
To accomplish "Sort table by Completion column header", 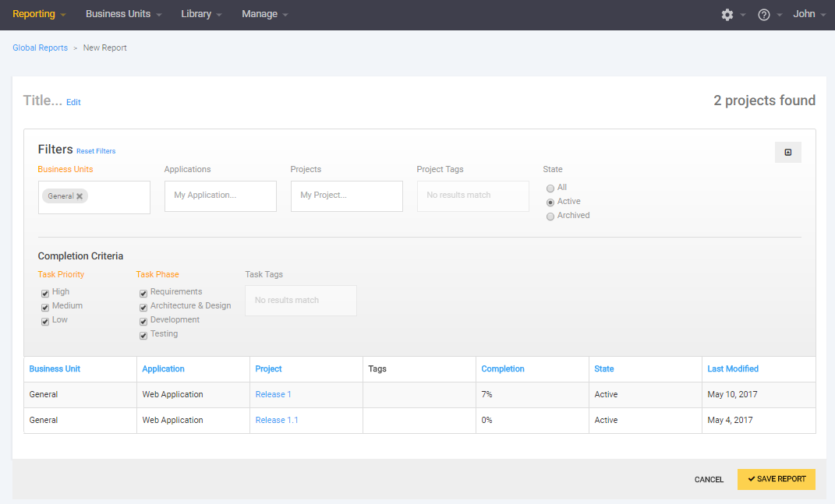I will click(503, 368).
